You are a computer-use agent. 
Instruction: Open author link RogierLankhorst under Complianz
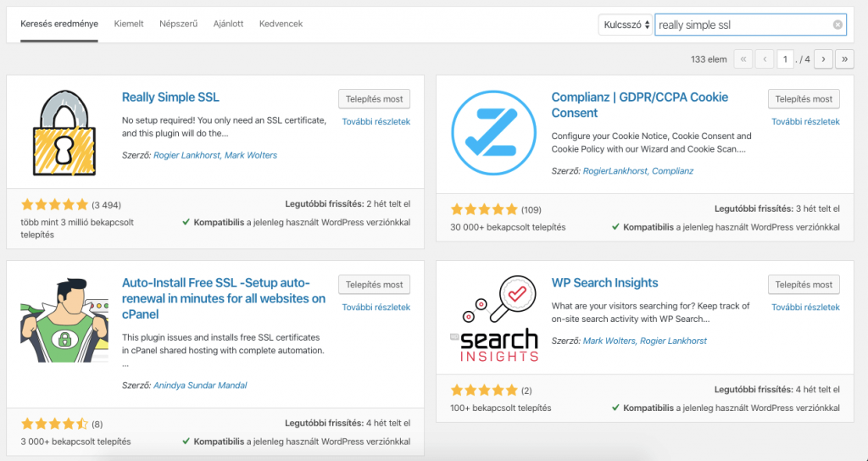point(615,171)
